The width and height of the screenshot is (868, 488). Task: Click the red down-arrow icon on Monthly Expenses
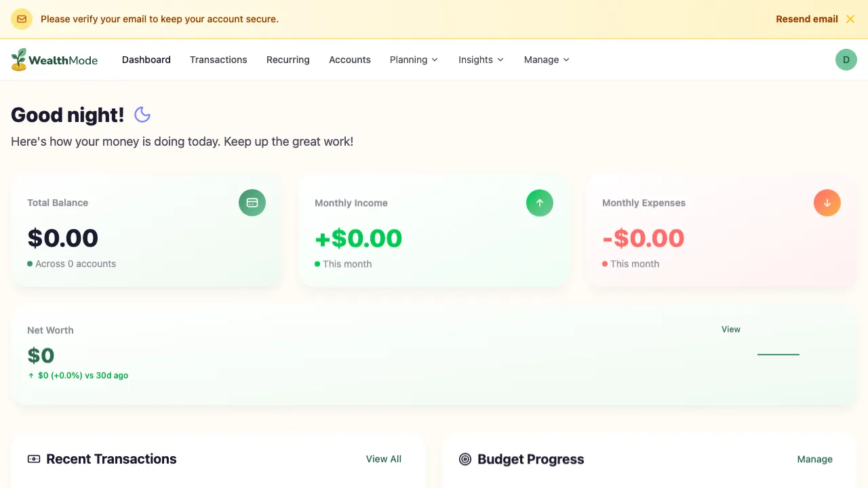[x=827, y=203]
